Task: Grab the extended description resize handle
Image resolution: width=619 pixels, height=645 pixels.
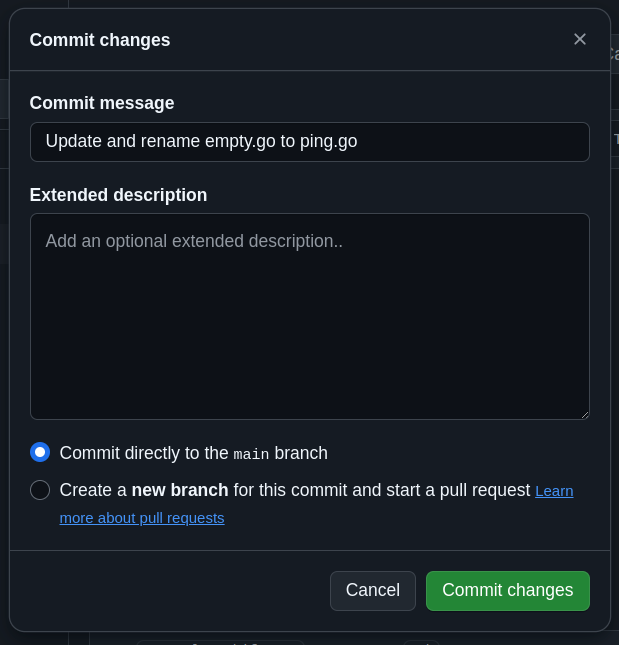Action: click(x=583, y=414)
